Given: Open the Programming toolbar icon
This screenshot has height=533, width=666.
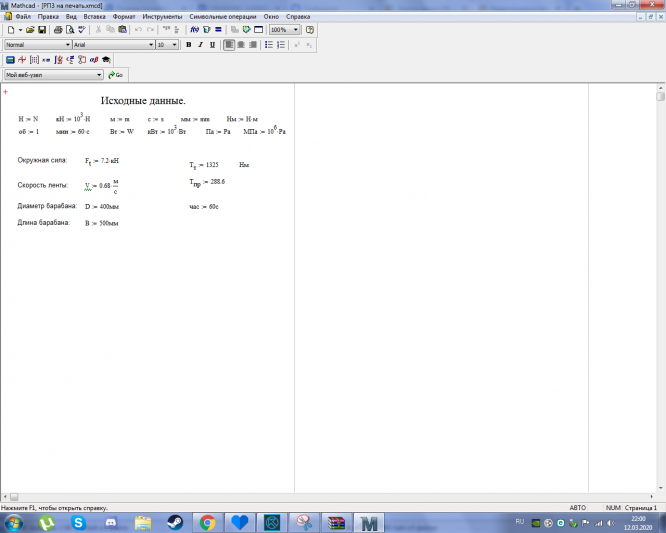Looking at the screenshot, I should point(82,60).
